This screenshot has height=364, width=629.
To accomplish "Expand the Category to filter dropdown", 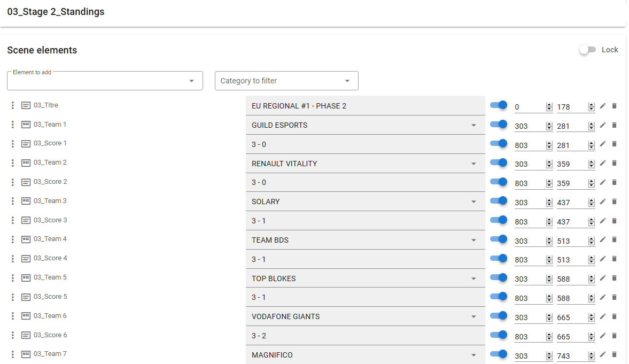I will 286,81.
